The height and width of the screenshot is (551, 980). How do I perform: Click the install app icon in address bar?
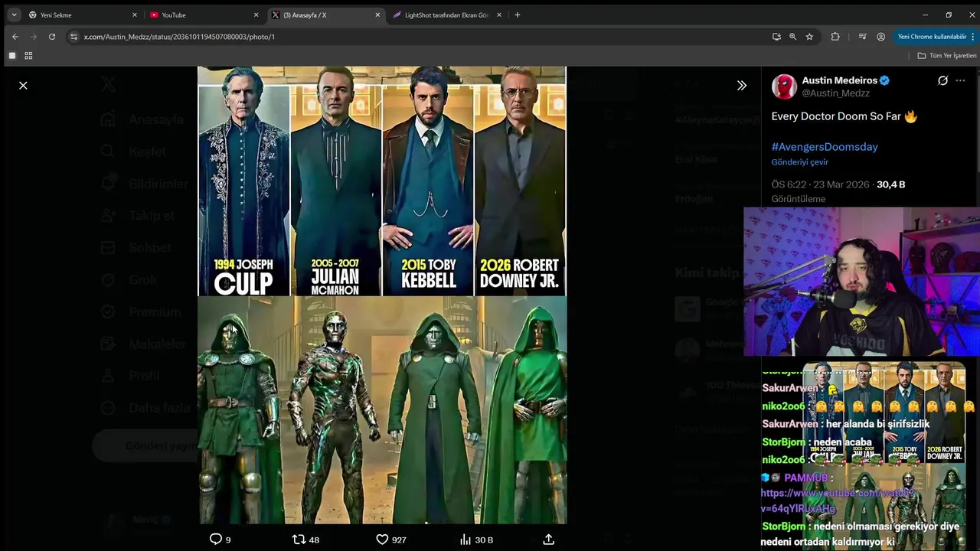[x=776, y=36]
